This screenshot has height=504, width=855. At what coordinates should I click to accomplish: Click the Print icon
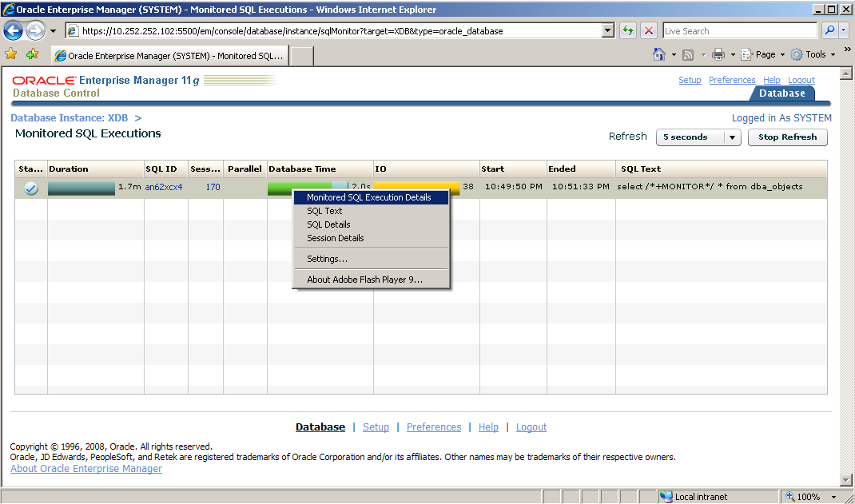click(x=718, y=54)
